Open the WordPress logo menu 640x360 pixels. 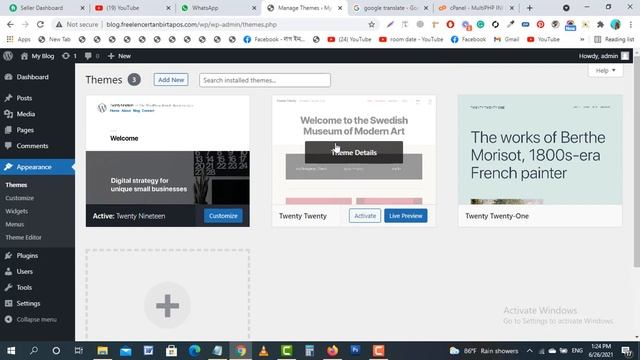tap(8, 56)
